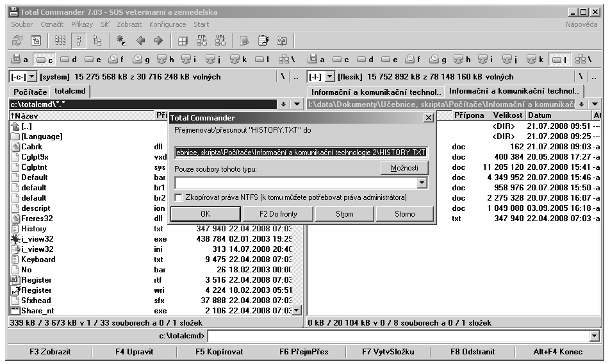Open the Označit menu
Screen dimensions: 610x364
(52, 24)
